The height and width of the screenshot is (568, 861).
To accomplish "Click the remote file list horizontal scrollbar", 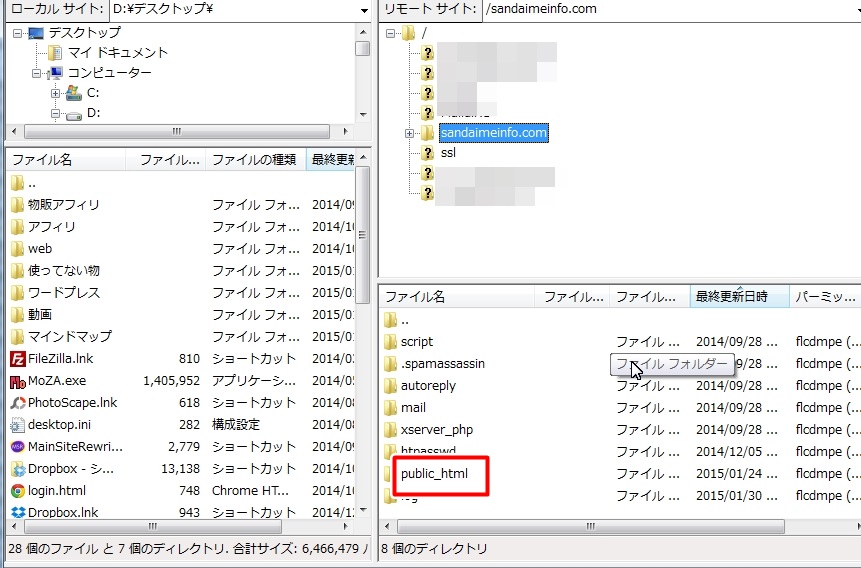I will 591,527.
